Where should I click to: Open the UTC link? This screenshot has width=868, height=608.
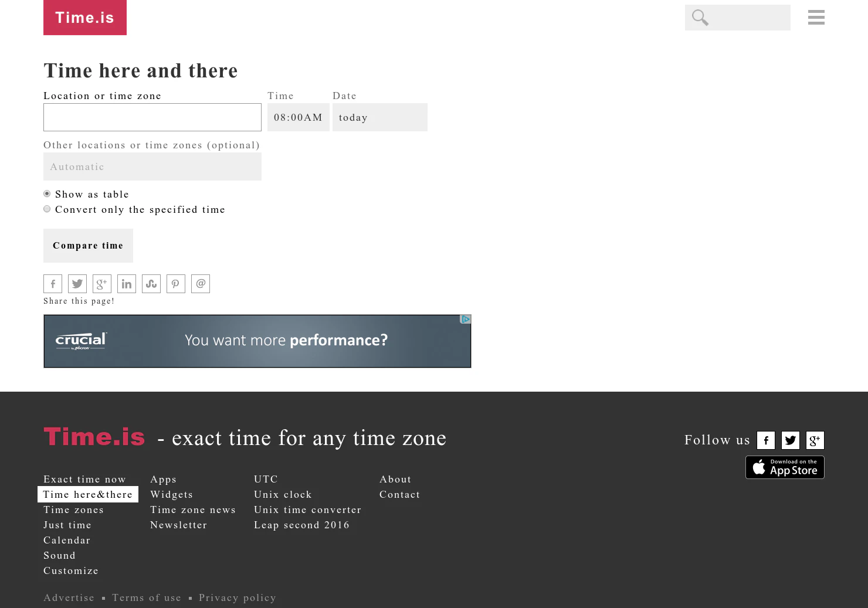pyautogui.click(x=266, y=479)
